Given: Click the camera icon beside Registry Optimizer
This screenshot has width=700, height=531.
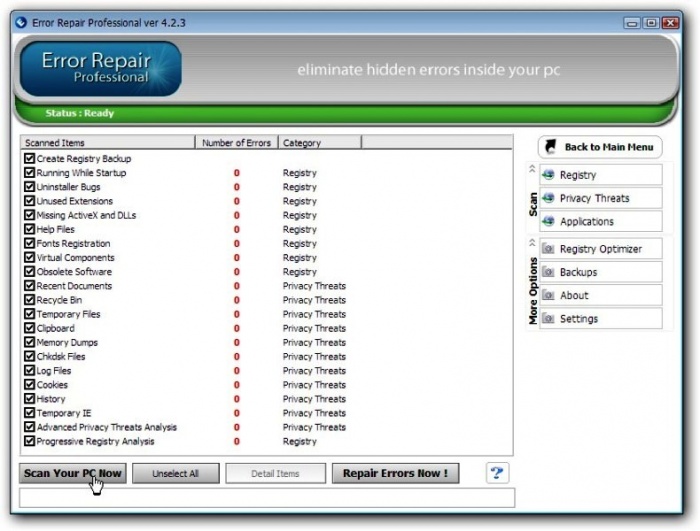Looking at the screenshot, I should (548, 249).
